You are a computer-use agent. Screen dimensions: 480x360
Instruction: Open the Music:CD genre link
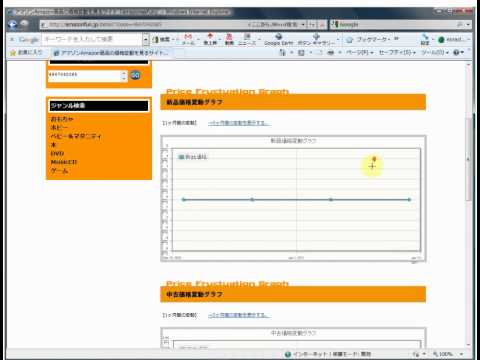click(64, 162)
